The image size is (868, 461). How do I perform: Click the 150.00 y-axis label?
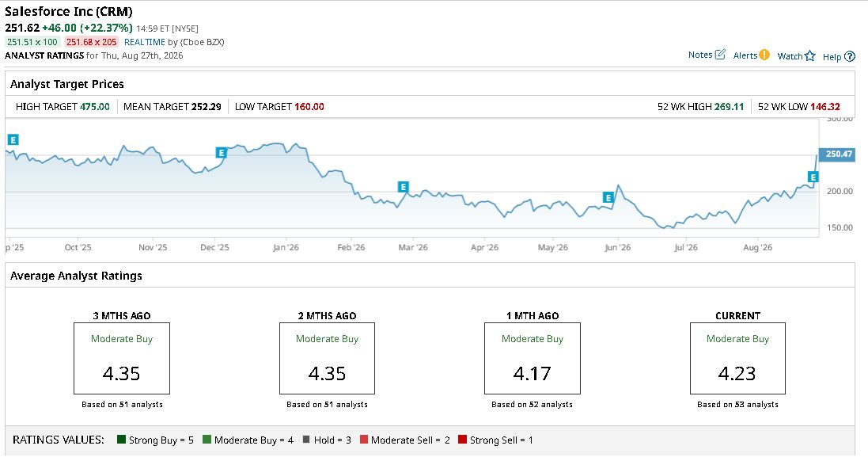coord(840,228)
